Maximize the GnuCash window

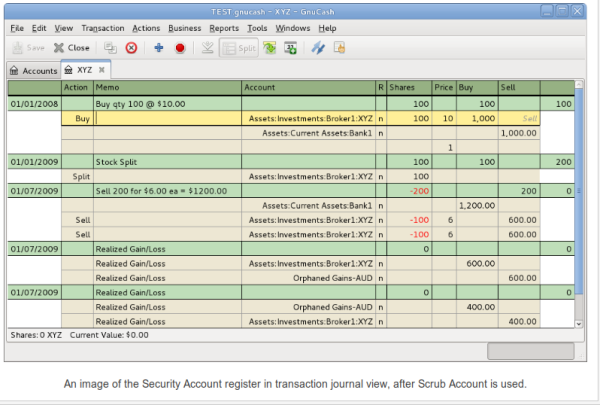[x=562, y=11]
